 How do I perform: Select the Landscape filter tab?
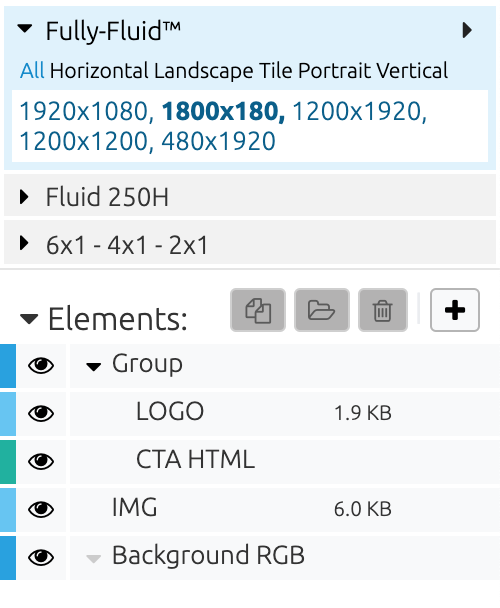(204, 71)
